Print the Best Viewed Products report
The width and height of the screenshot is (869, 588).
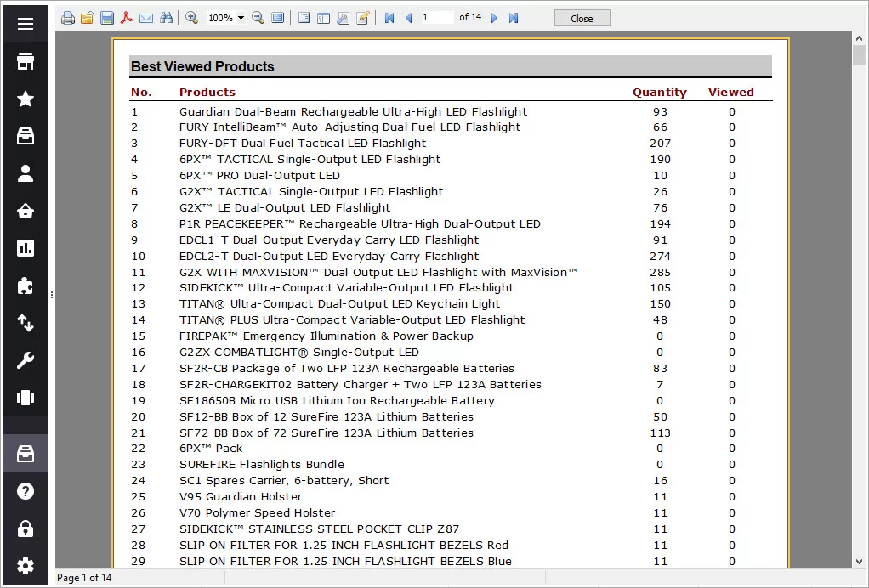click(x=68, y=19)
